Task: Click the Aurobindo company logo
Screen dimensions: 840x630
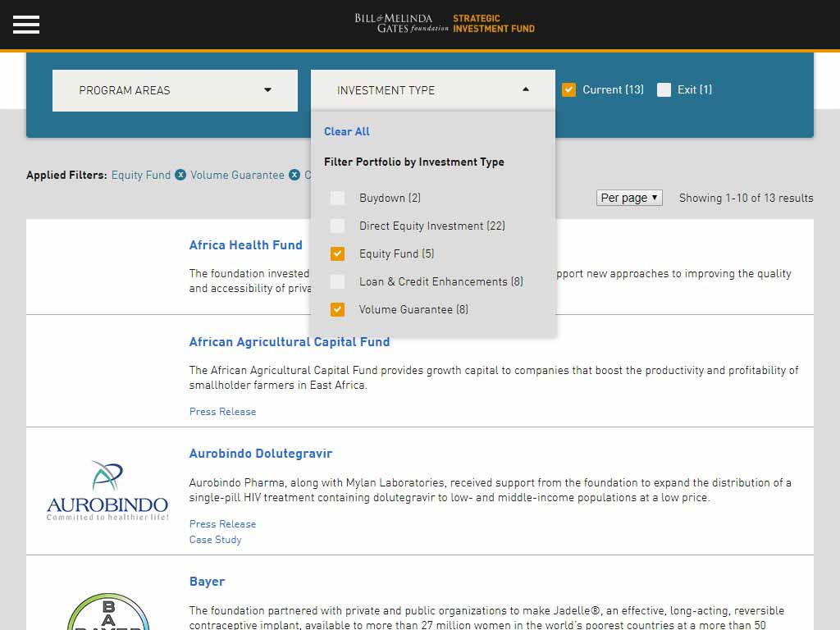Action: pyautogui.click(x=106, y=490)
